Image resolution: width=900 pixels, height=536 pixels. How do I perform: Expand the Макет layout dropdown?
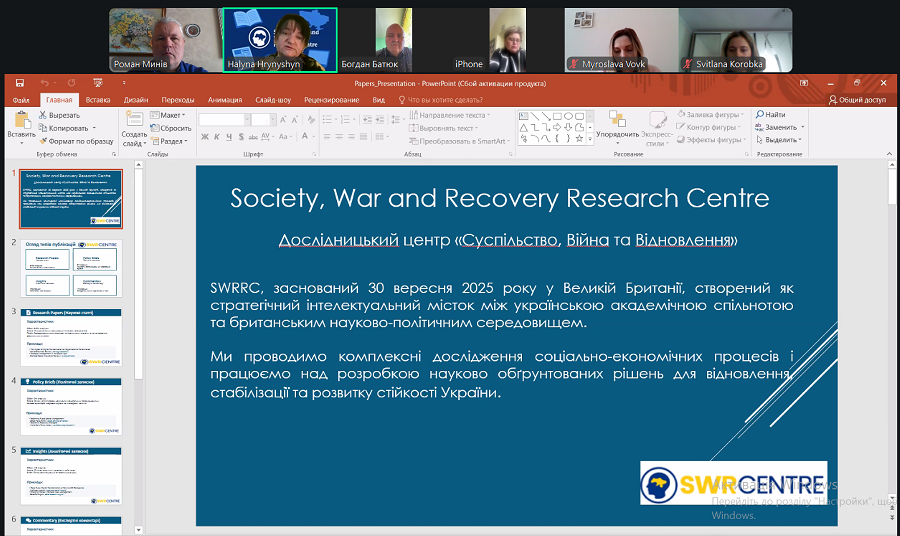(170, 115)
